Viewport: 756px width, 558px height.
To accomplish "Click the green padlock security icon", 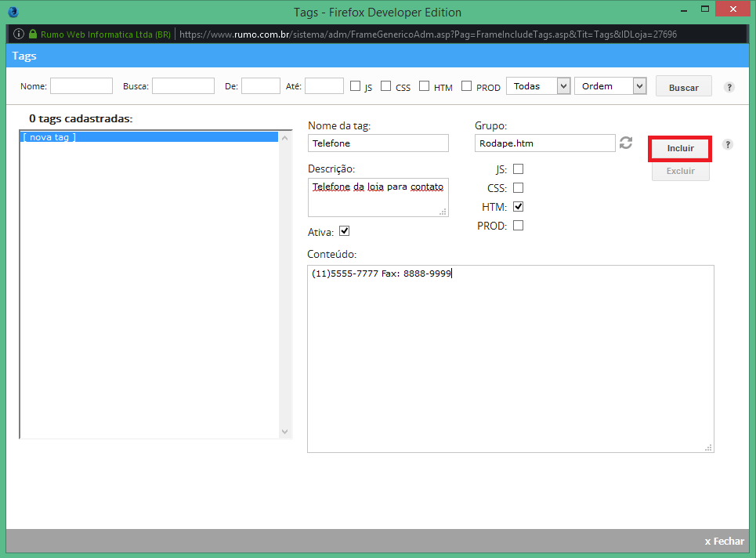I will [x=33, y=34].
